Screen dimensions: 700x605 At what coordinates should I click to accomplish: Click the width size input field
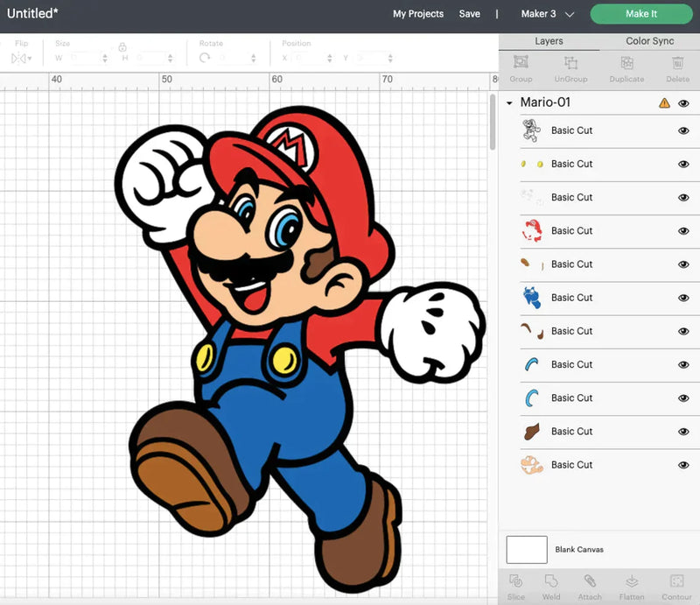[85, 58]
